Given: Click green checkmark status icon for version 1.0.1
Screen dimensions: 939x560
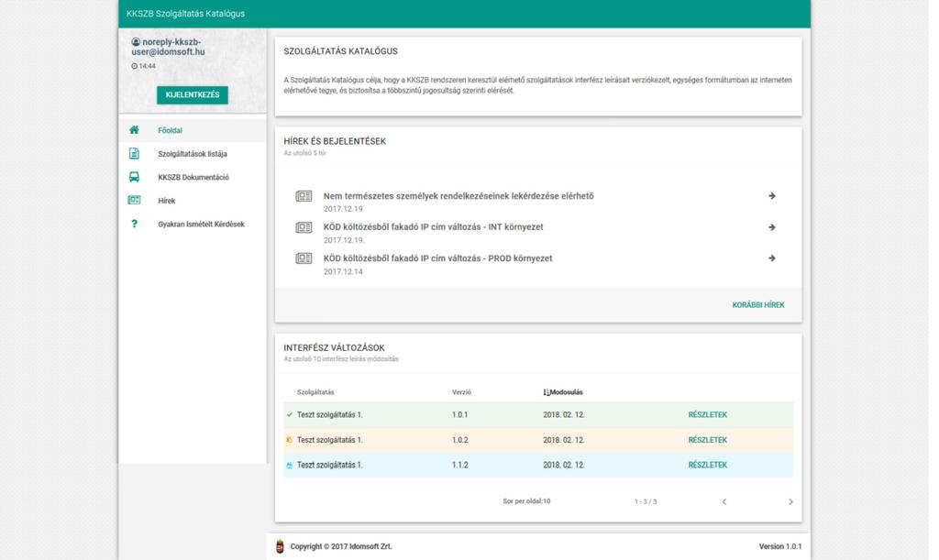Looking at the screenshot, I should pos(289,414).
